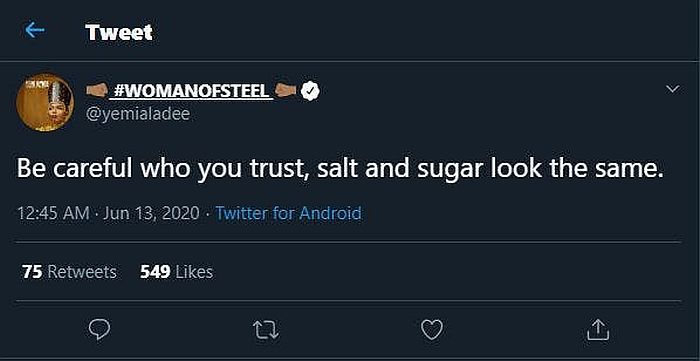Open the @yemialadee handle profile
700x361 pixels.
coord(138,114)
